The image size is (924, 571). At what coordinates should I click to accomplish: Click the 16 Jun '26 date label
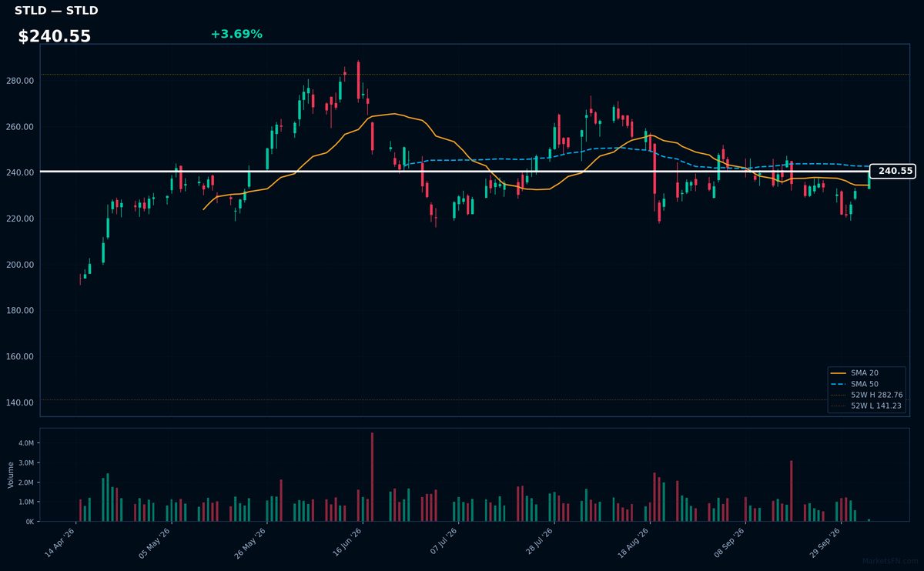[347, 543]
